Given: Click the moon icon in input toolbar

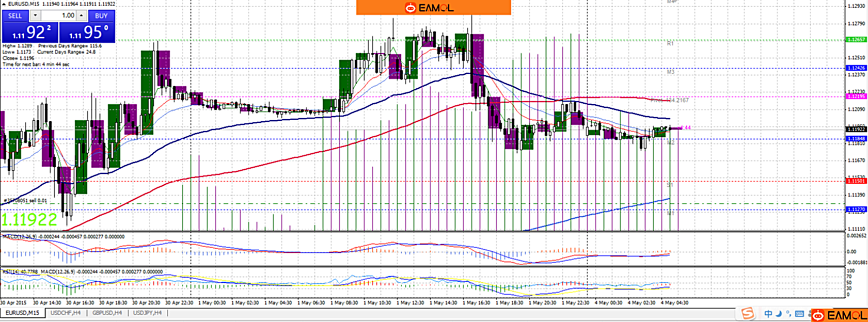Looking at the screenshot, I should tap(779, 314).
